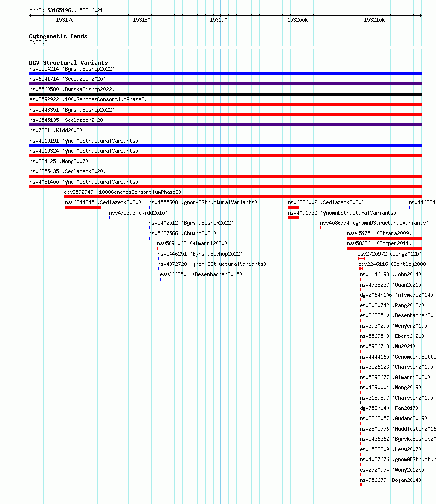Open nsv956679 (Dogan2014) label
Screen dimensions: 436x504
point(390,480)
